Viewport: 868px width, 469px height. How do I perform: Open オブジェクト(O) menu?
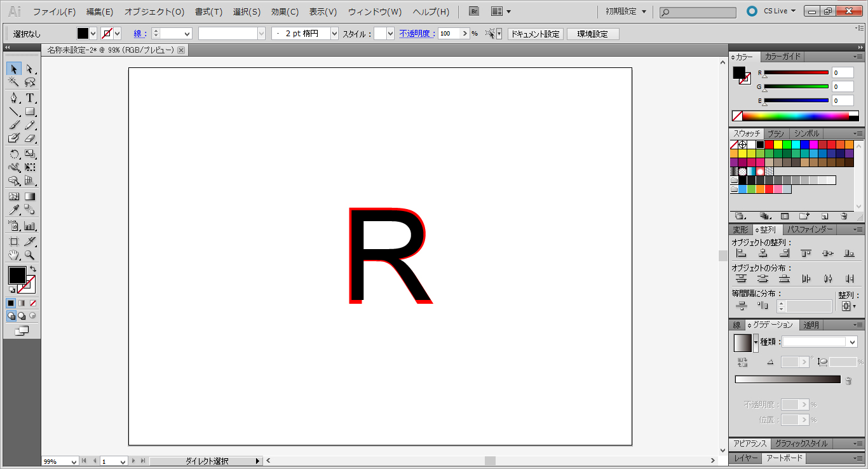[154, 11]
